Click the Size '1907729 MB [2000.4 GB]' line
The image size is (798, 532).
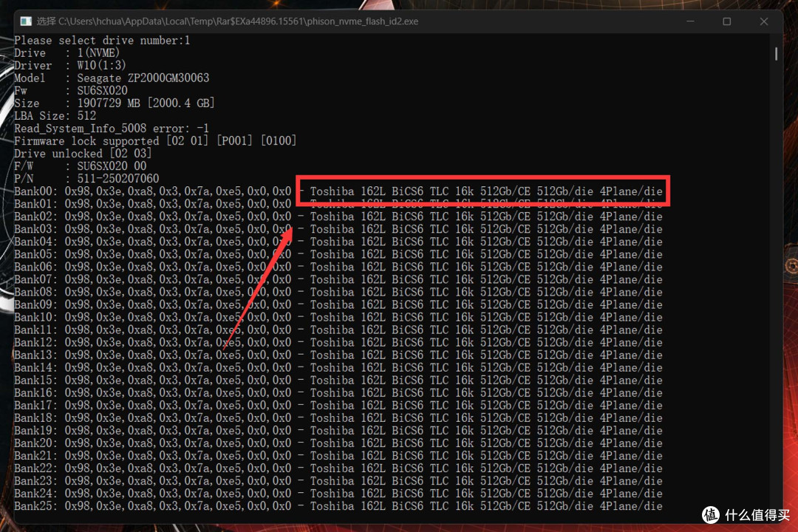tap(115, 103)
